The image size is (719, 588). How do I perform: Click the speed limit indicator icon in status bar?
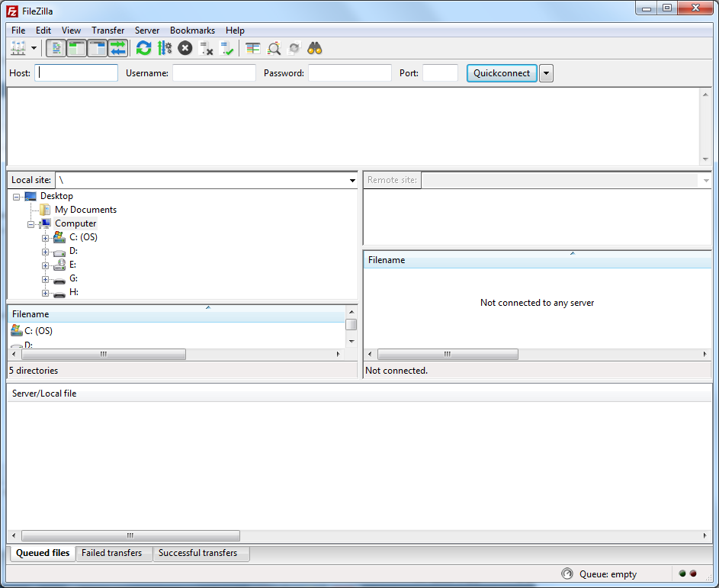point(567,574)
